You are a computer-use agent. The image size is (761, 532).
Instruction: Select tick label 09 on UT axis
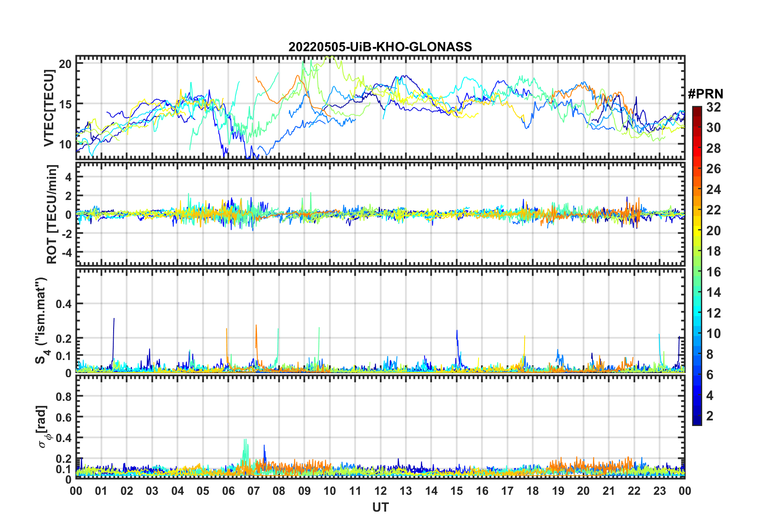tap(304, 491)
